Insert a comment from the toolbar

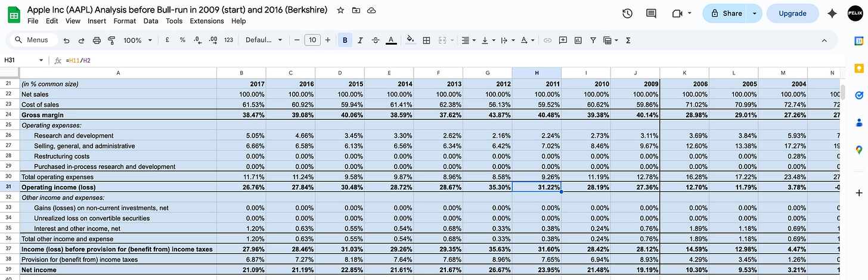(563, 41)
